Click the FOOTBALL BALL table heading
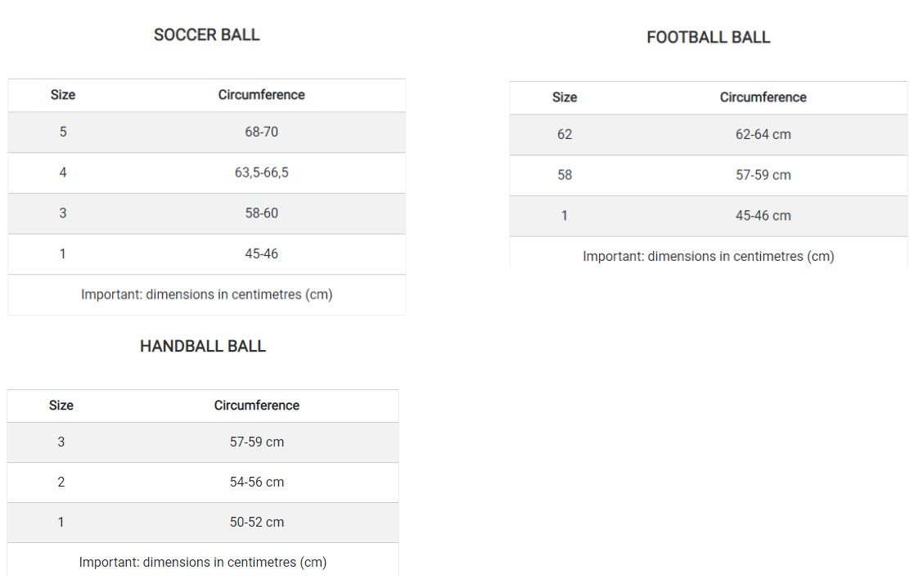The height and width of the screenshot is (588, 923). point(708,37)
